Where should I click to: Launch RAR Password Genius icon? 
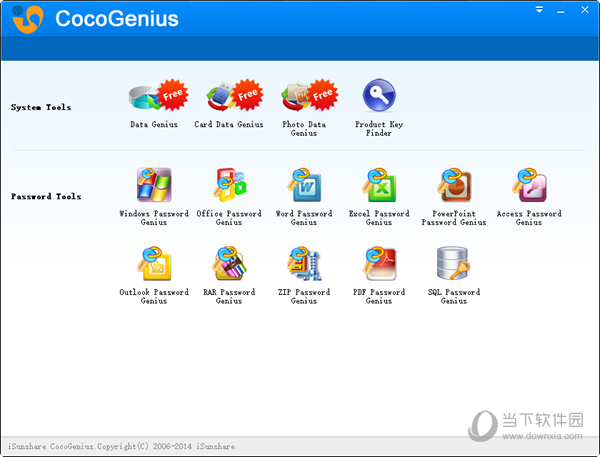tap(230, 264)
